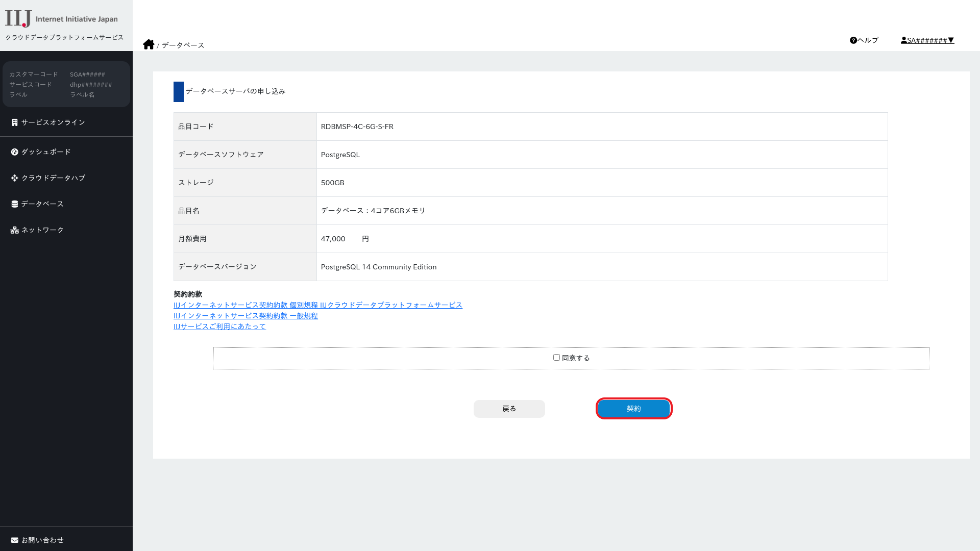Tick the 同意する checkbox
Screen dimensions: 980x551
(556, 358)
